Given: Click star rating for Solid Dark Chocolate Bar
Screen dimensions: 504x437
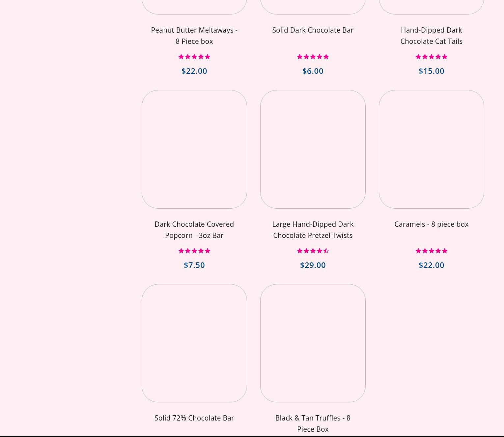Looking at the screenshot, I should tap(313, 57).
